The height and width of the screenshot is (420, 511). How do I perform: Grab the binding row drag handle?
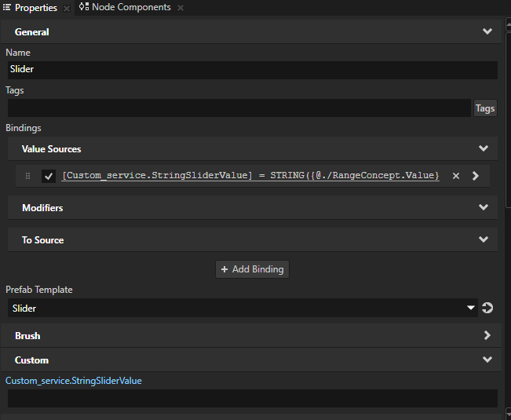tap(28, 176)
